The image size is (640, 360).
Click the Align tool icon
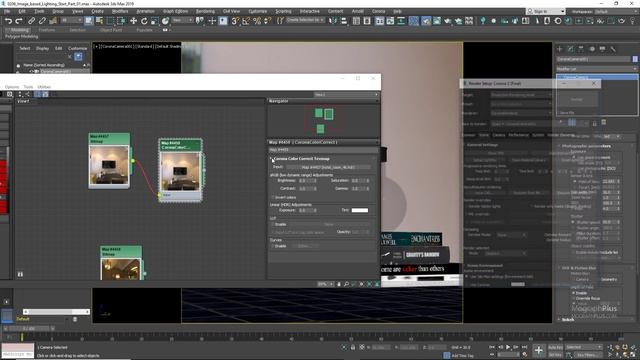coord(344,21)
